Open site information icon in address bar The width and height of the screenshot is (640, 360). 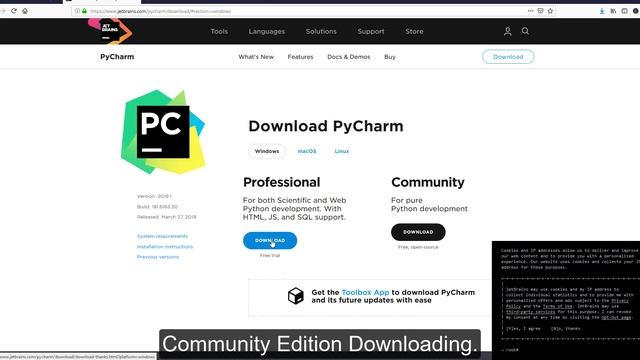77,11
